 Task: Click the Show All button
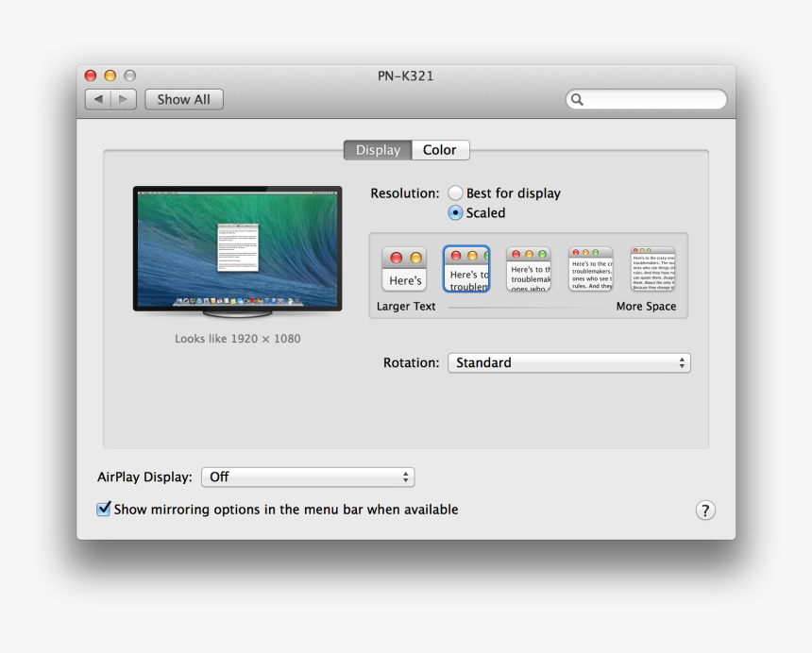[x=184, y=99]
